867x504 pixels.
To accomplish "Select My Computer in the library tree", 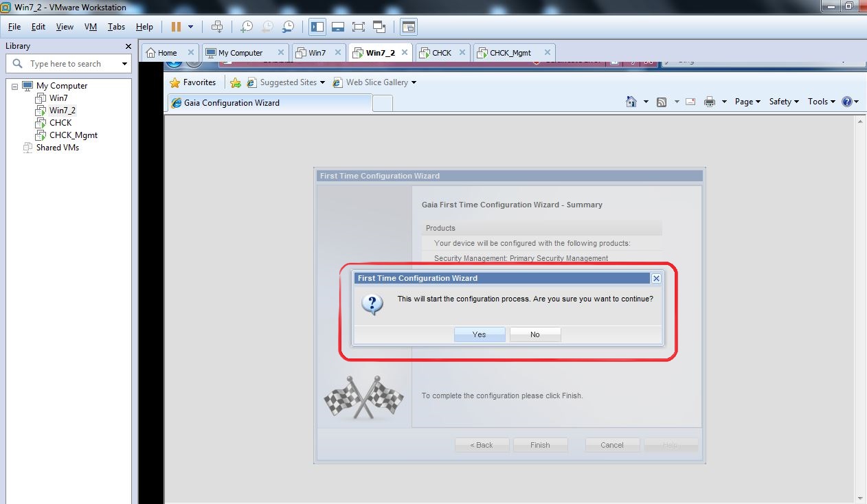I will click(x=61, y=86).
